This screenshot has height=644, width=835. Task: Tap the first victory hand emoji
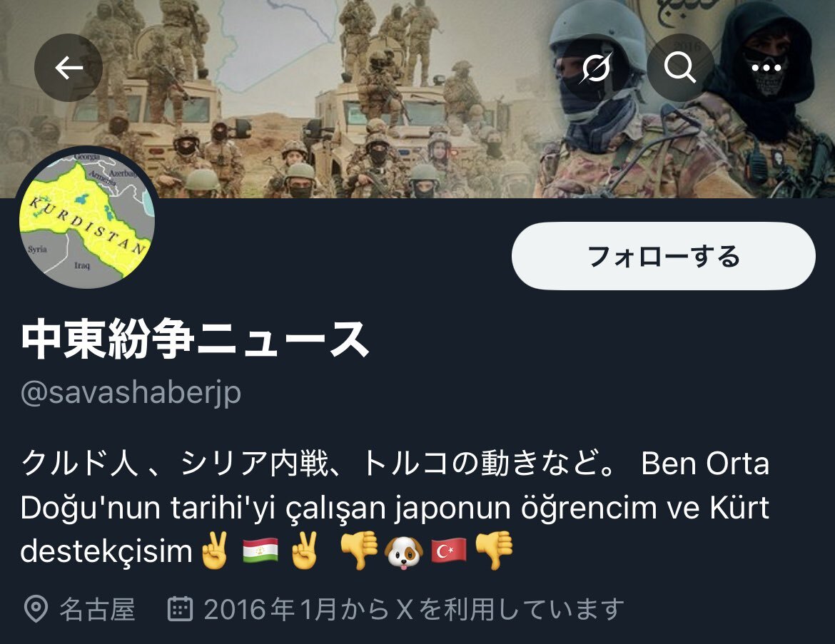click(214, 551)
